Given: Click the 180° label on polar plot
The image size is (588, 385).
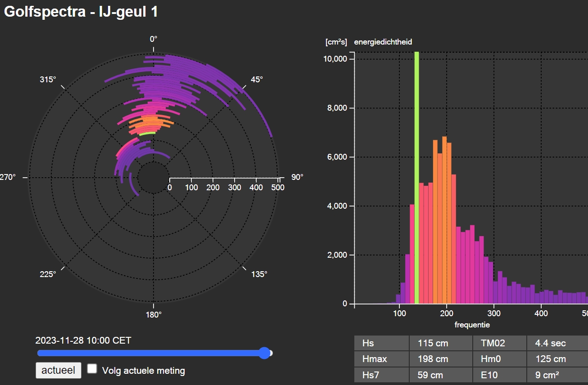Looking at the screenshot, I should coord(154,314).
